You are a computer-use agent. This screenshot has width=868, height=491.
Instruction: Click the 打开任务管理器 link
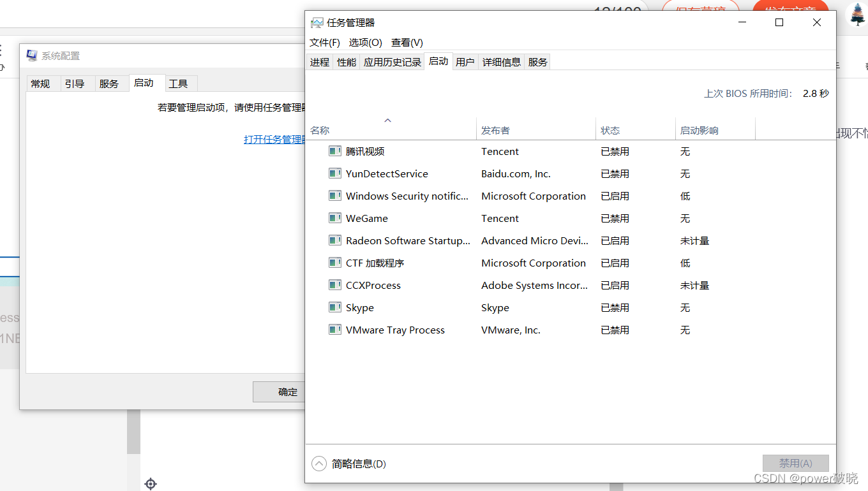pyautogui.click(x=274, y=139)
